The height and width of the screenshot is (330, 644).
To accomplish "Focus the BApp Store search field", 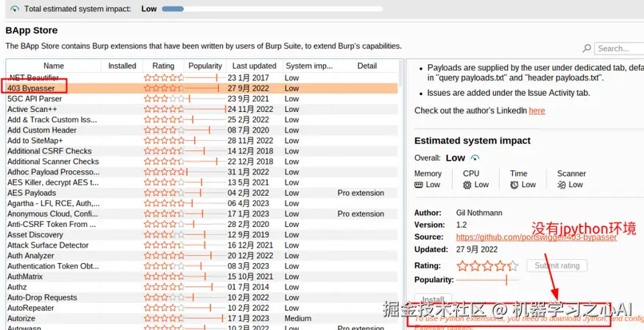I will click(619, 49).
